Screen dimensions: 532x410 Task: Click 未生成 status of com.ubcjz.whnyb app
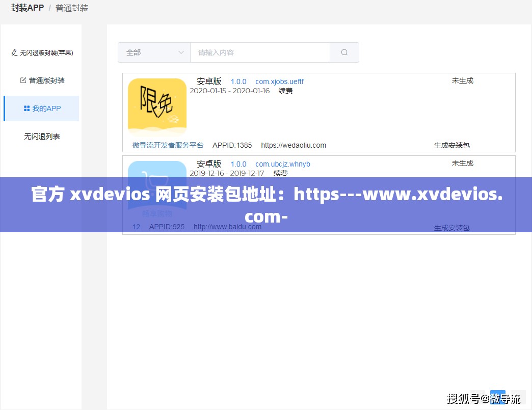click(462, 163)
